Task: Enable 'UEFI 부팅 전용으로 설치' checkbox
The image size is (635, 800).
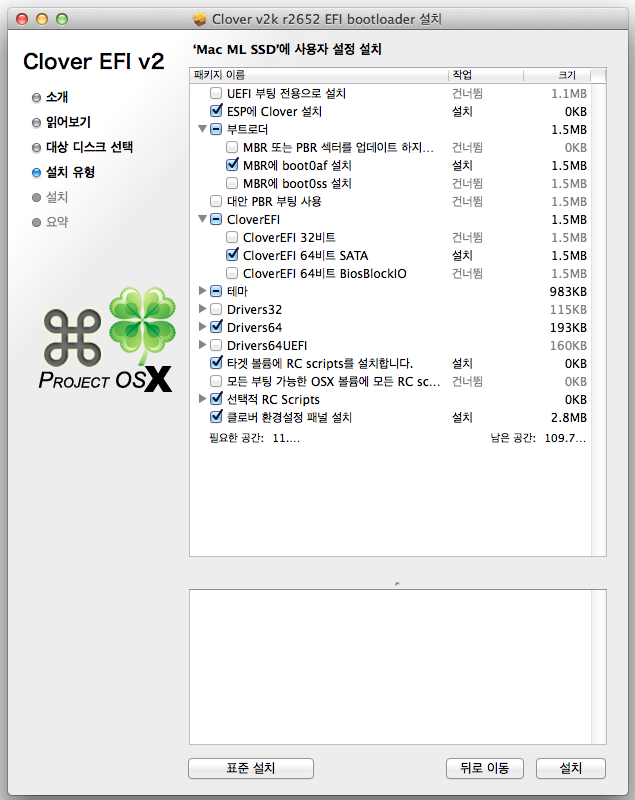Action: point(216,93)
